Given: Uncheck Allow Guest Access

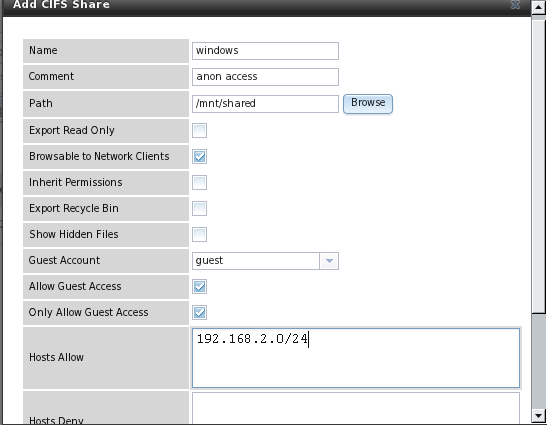Looking at the screenshot, I should [200, 286].
